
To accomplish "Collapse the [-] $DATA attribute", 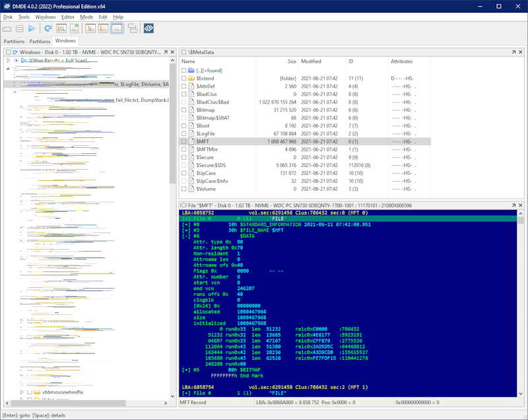I will coord(186,236).
